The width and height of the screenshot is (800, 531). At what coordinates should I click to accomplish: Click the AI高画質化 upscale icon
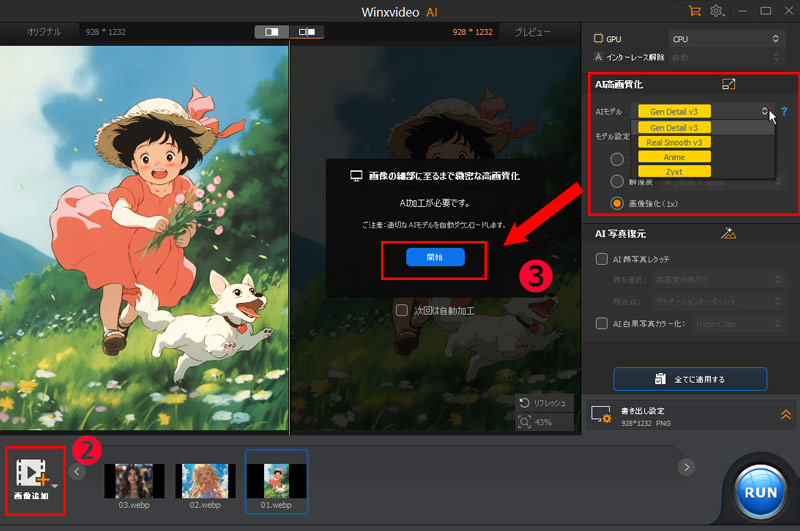pos(729,84)
